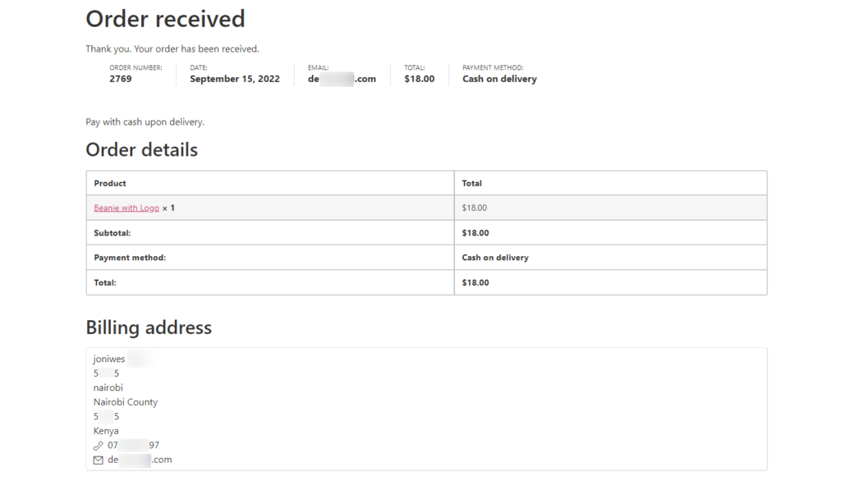Click the email value in order summary

coord(342,79)
